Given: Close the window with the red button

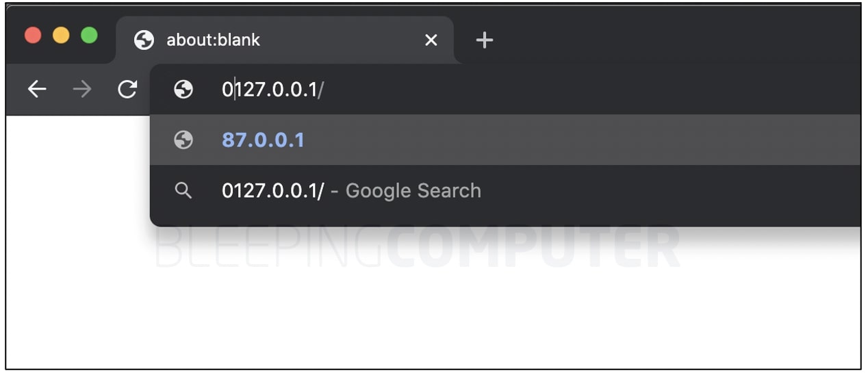Looking at the screenshot, I should click(33, 36).
